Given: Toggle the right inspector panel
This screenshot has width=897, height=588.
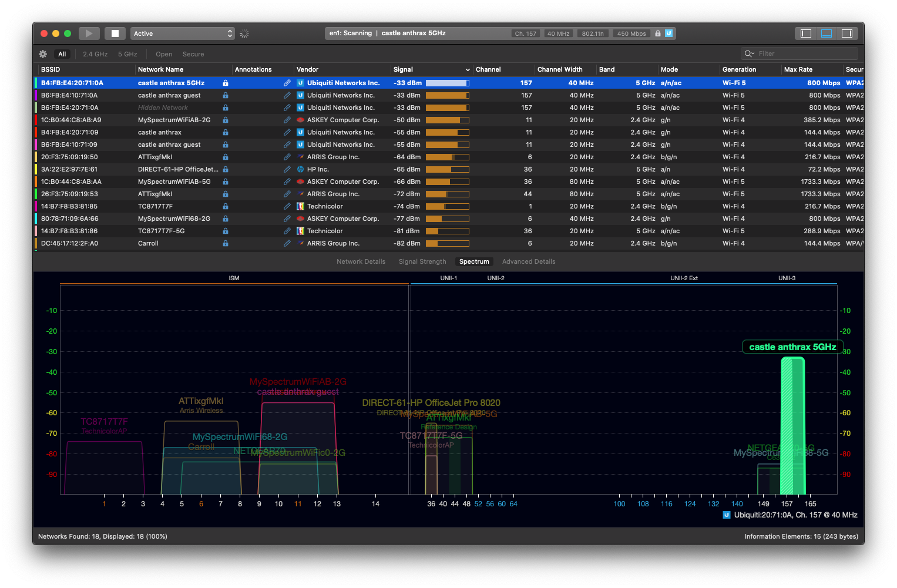Looking at the screenshot, I should [847, 33].
